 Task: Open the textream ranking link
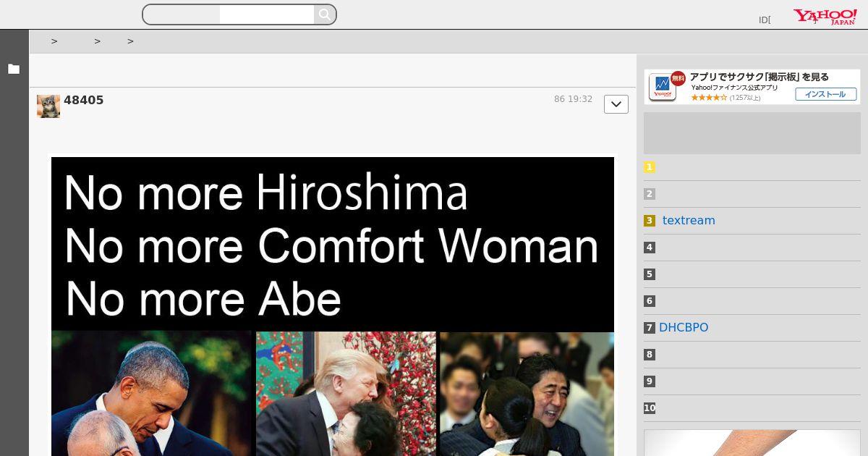[689, 221]
